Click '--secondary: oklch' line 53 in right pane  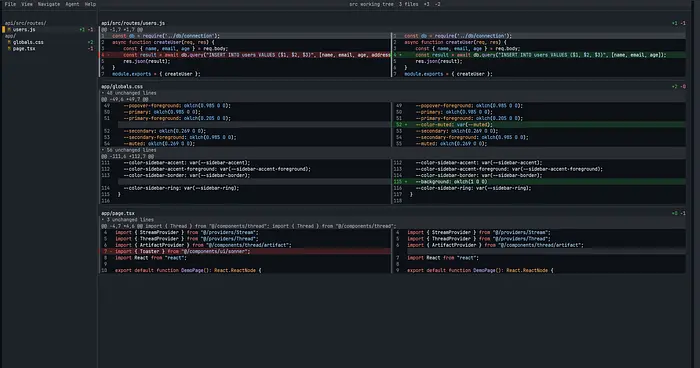point(456,131)
